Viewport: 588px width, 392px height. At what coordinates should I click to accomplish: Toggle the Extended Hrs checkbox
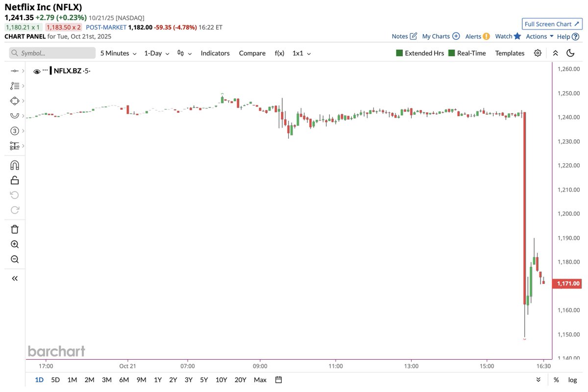pos(419,53)
